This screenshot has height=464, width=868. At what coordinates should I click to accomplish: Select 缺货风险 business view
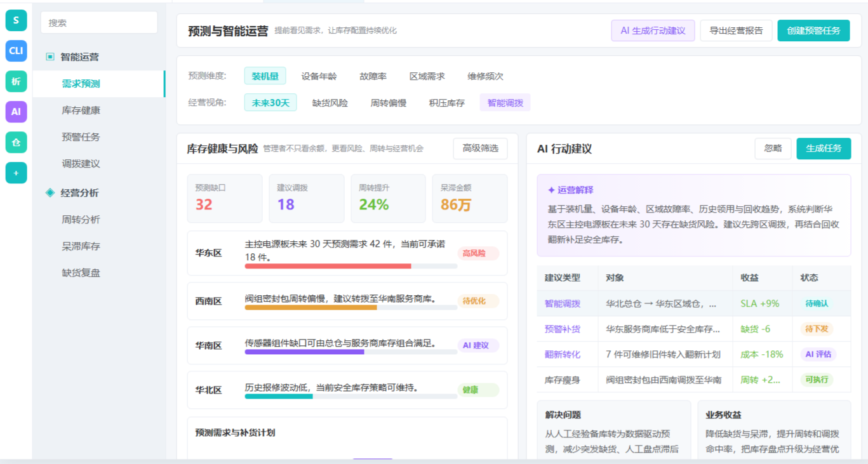[x=330, y=103]
